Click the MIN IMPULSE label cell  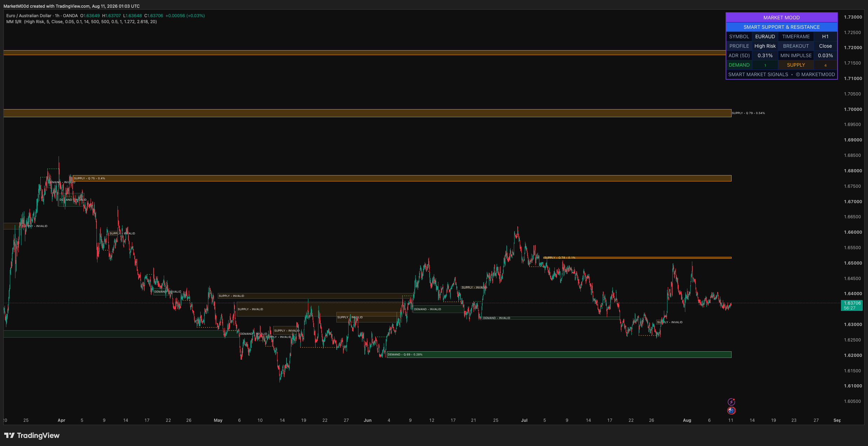[796, 55]
